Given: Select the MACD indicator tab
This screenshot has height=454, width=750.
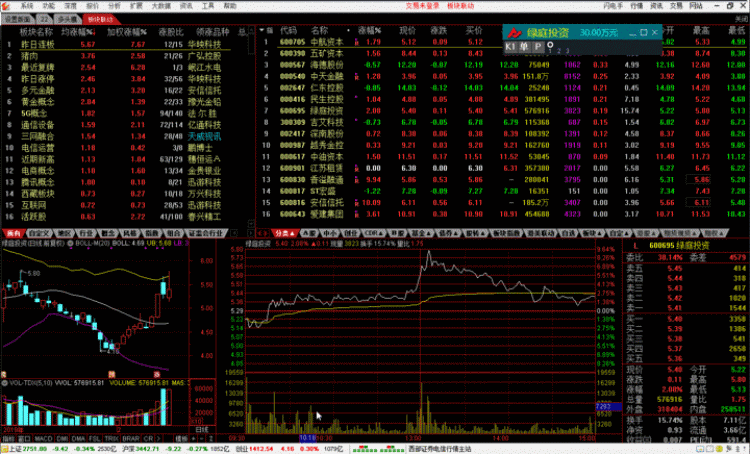Looking at the screenshot, I should [x=43, y=439].
